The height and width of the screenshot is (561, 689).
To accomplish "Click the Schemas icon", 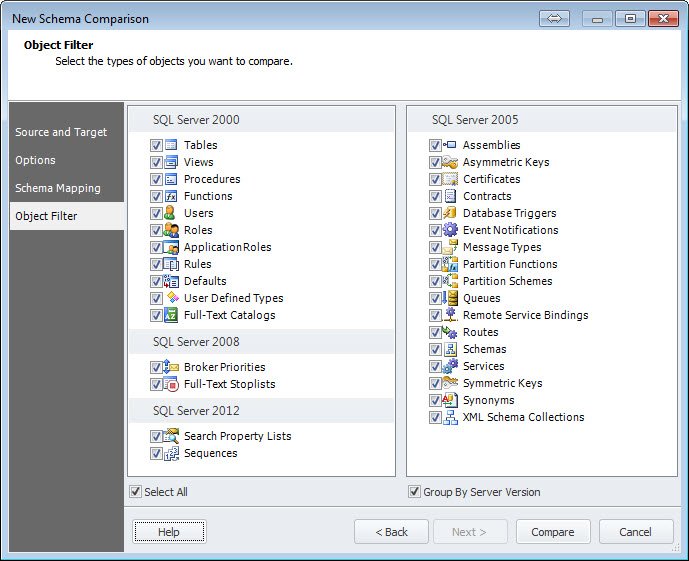I will [450, 349].
